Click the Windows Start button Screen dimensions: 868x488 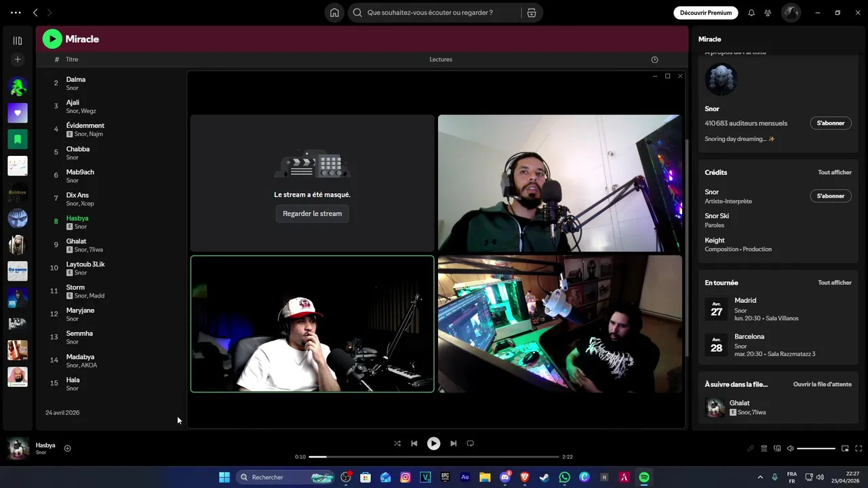(x=224, y=477)
